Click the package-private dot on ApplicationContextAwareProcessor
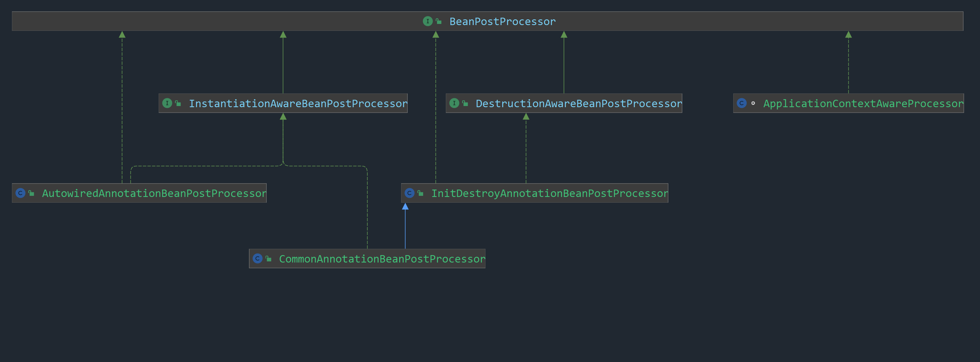The width and height of the screenshot is (980, 362). click(x=753, y=103)
